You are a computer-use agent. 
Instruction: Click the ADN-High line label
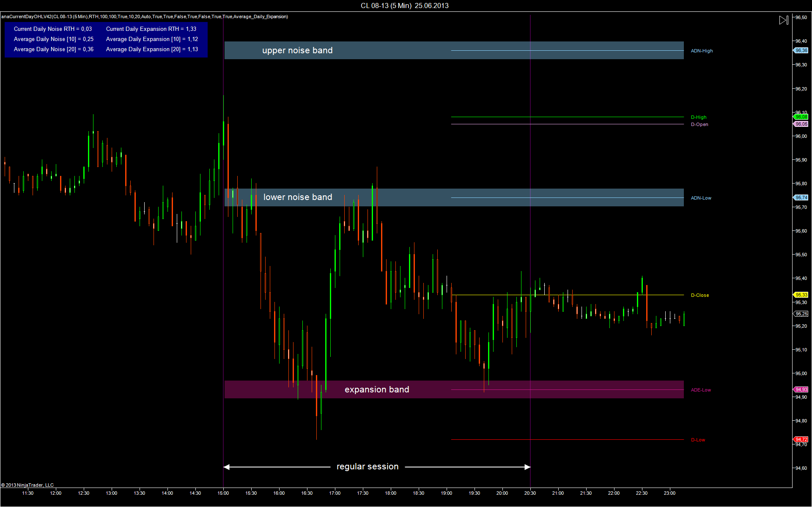tap(702, 51)
